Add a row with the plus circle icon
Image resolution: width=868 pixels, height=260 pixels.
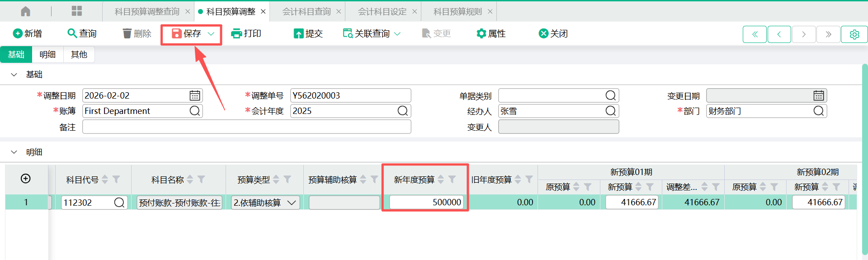tap(26, 179)
